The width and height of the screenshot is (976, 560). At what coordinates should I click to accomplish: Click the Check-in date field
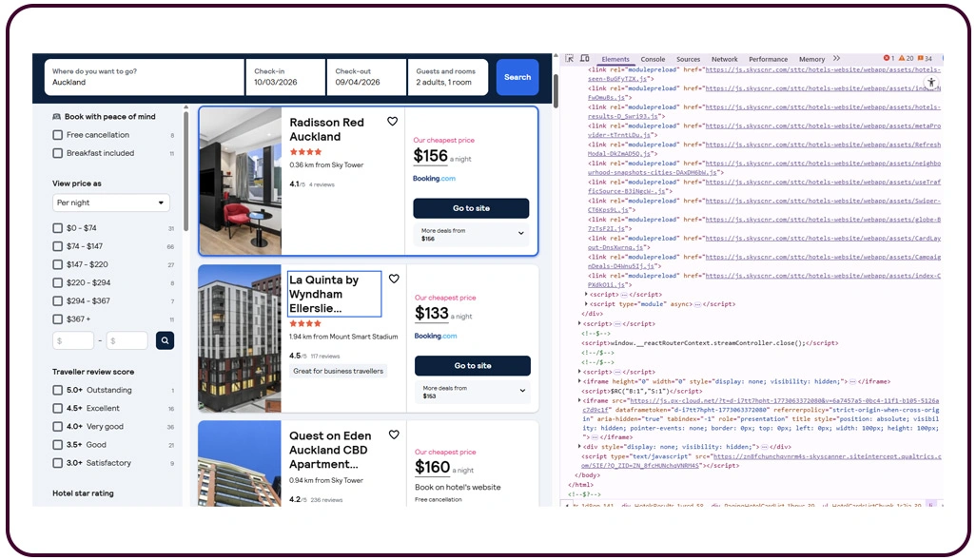click(x=279, y=77)
